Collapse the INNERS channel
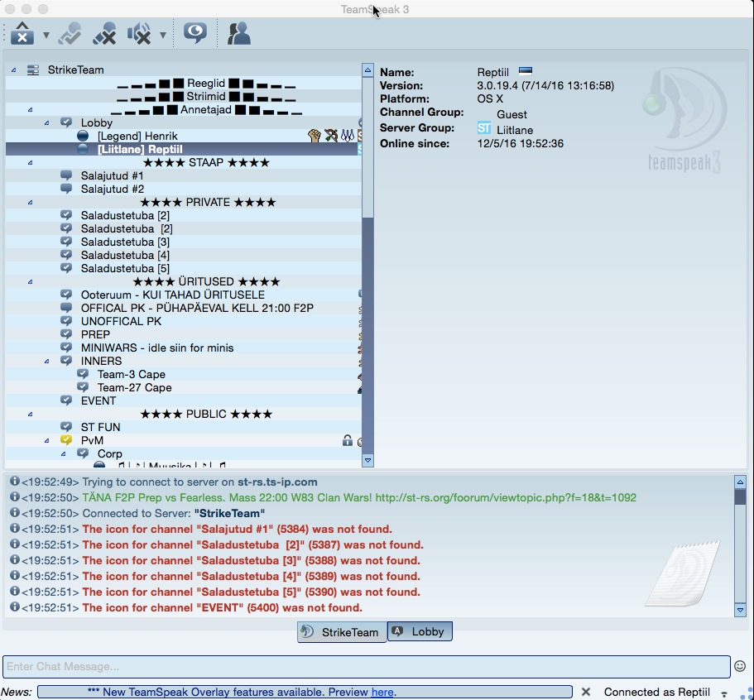754x700 pixels. (46, 361)
